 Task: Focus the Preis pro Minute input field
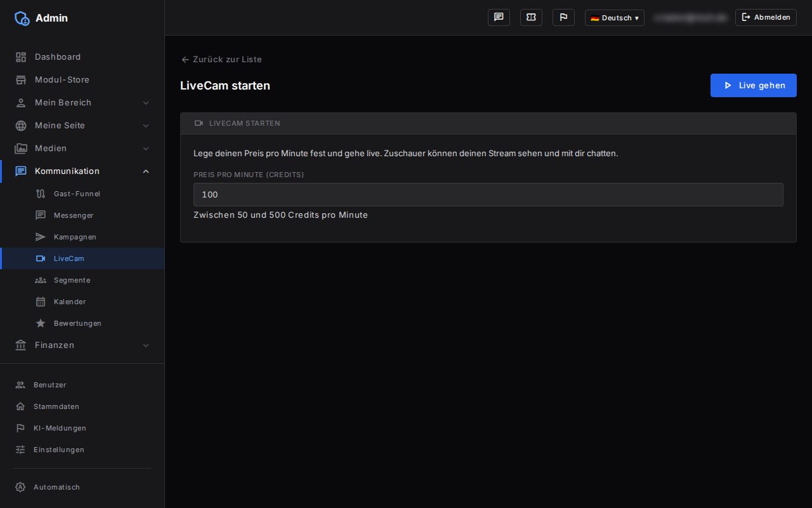pyautogui.click(x=488, y=195)
